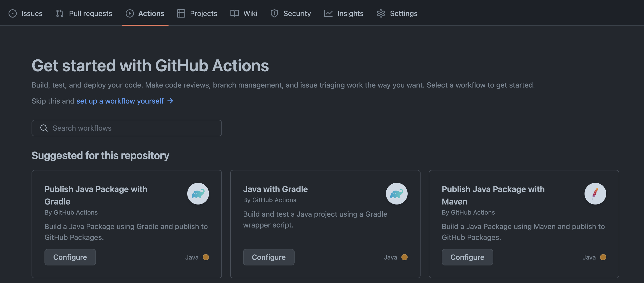Open the Wiki tab
Viewport: 644px width, 283px height.
(250, 13)
